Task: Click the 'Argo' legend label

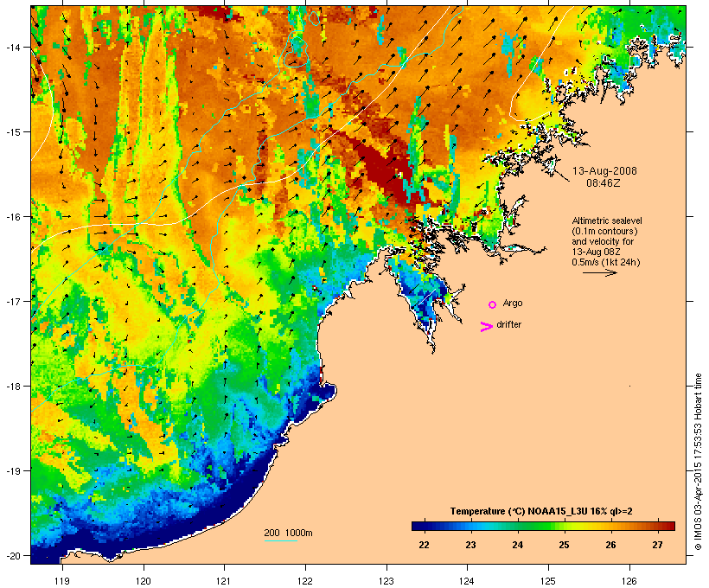Action: click(513, 303)
